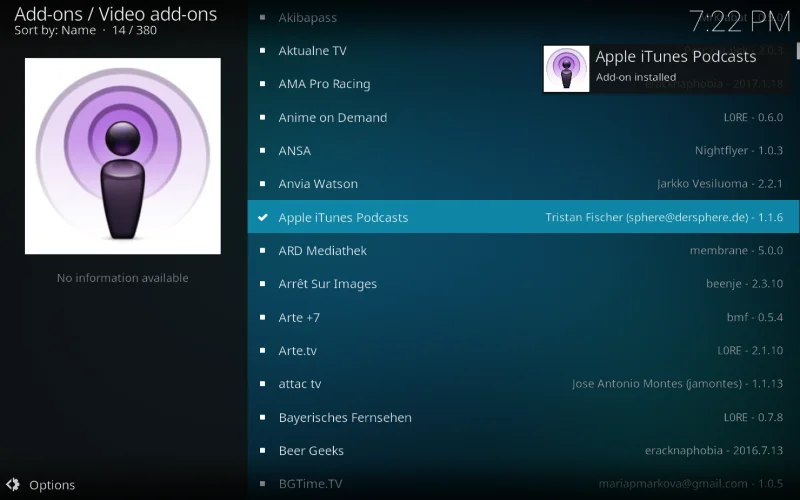Click the bullet icon beside ANSA
Image resolution: width=800 pixels, height=500 pixels.
262,151
